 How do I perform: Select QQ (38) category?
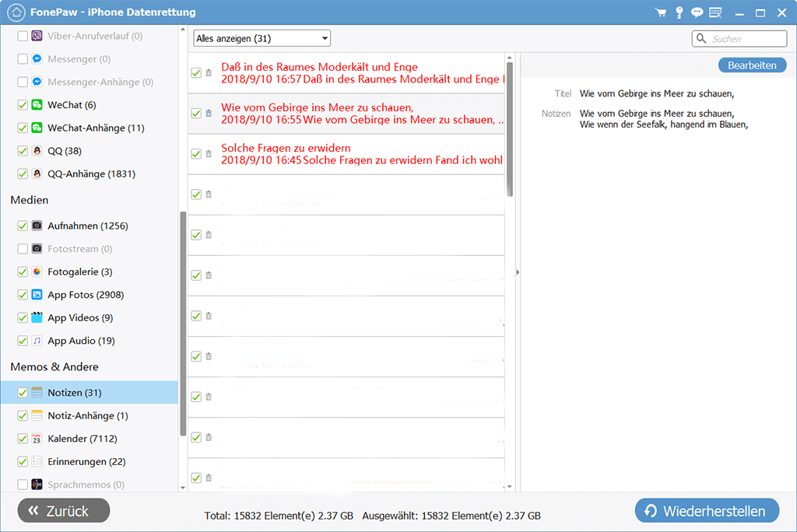tap(90, 150)
